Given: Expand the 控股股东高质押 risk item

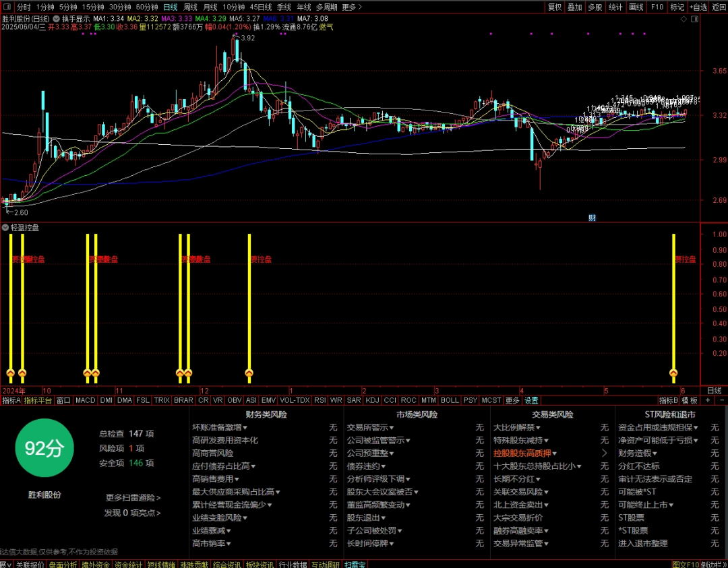Looking at the screenshot, I should pos(524,453).
